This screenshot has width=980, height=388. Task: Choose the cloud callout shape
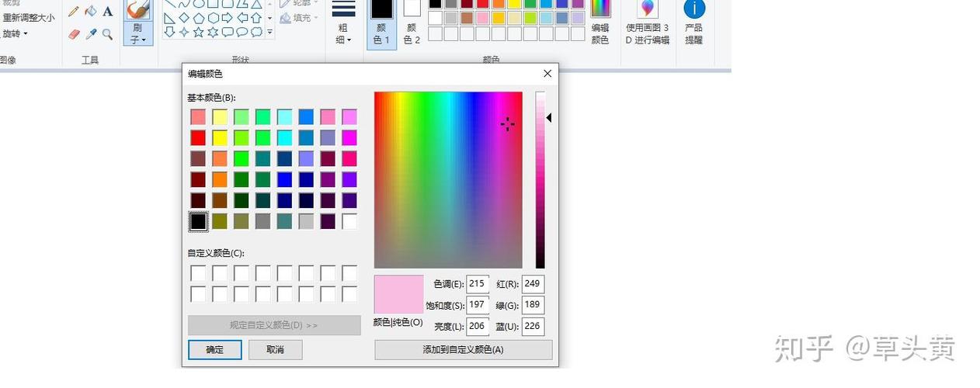point(256,32)
